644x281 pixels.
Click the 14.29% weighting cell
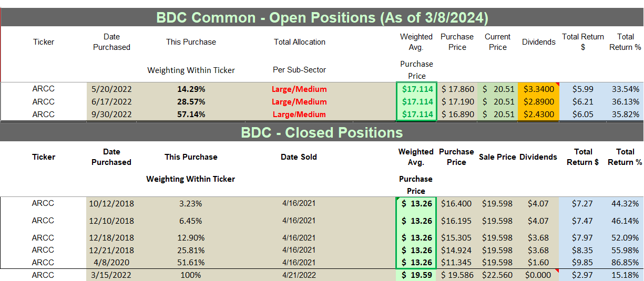[x=191, y=89]
